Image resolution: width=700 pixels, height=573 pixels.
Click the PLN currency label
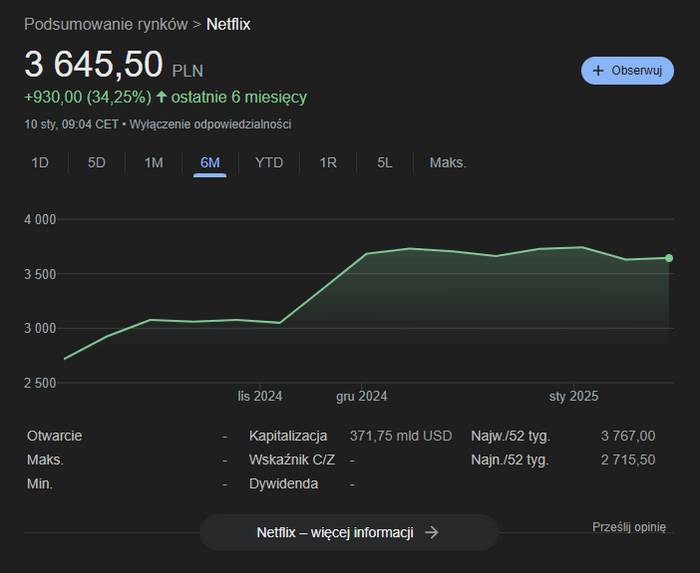coord(188,71)
